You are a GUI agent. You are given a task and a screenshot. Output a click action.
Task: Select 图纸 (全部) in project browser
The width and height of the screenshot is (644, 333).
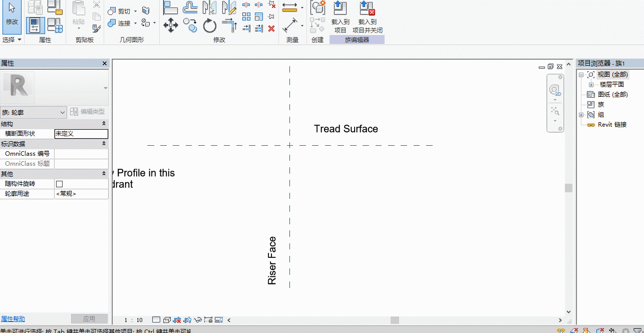[x=612, y=95]
